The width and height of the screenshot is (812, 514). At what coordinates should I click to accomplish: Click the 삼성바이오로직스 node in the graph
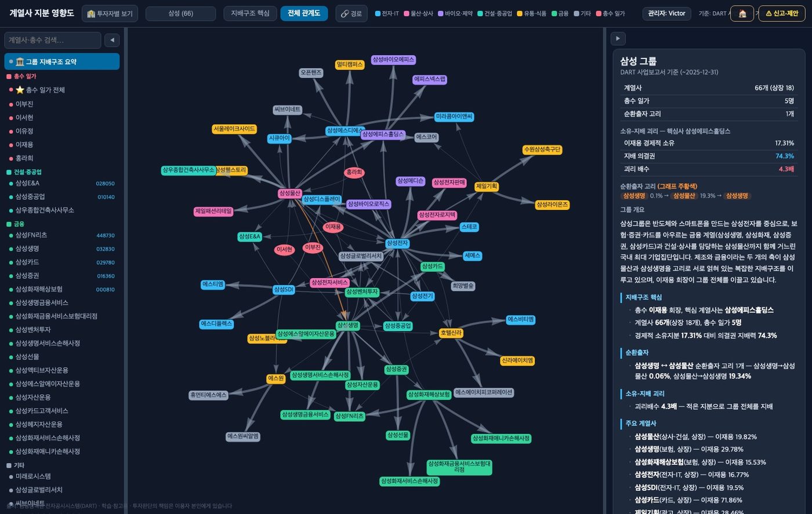[368, 205]
